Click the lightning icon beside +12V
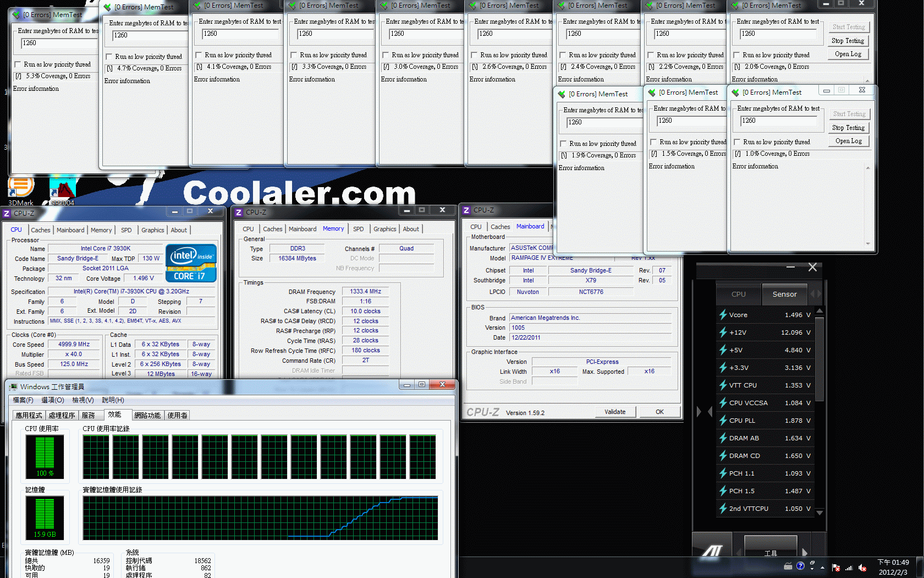 pyautogui.click(x=723, y=332)
